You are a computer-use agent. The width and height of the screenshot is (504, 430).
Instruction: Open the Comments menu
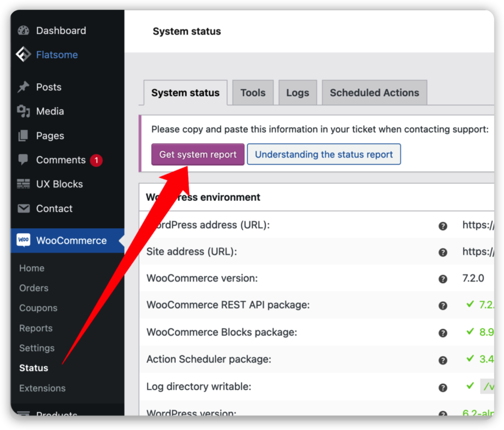[61, 160]
